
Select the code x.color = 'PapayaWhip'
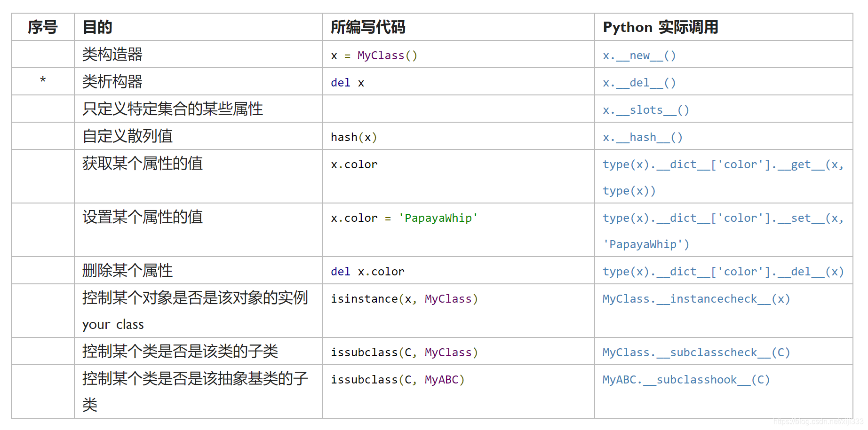click(404, 218)
